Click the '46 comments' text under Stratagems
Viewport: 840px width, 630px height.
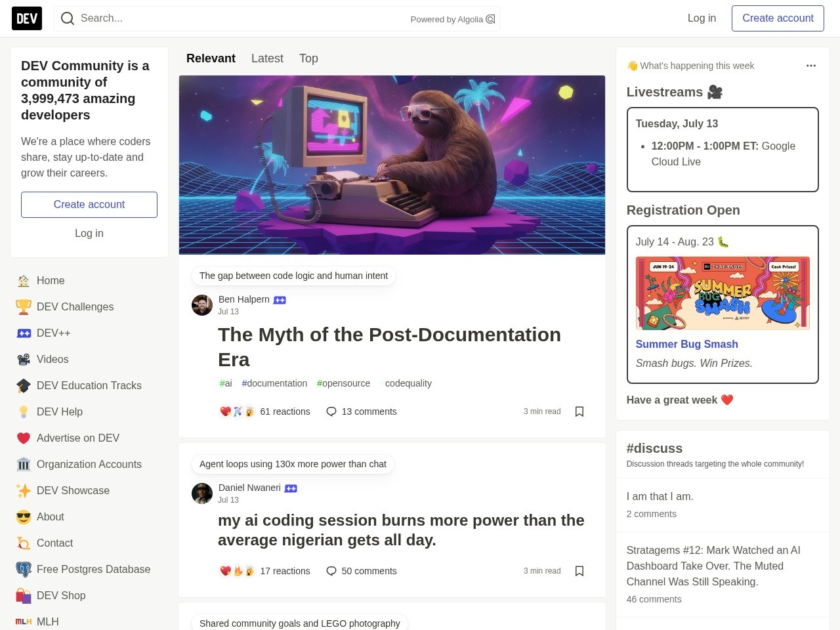[x=654, y=599]
